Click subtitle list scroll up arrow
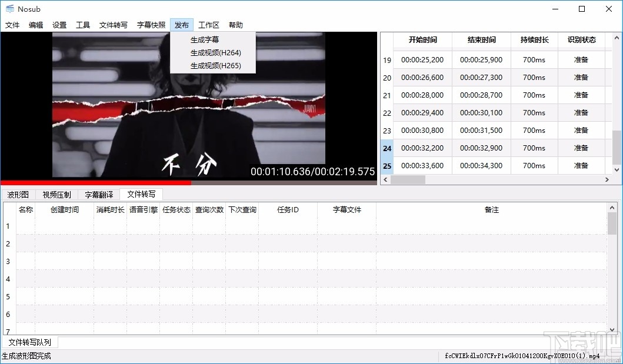The width and height of the screenshot is (623, 364). click(x=617, y=38)
